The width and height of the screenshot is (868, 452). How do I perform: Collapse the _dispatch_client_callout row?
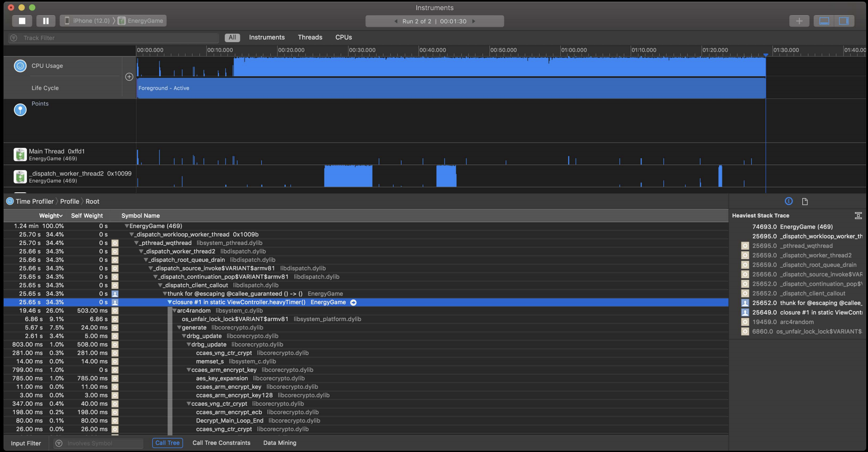click(160, 285)
